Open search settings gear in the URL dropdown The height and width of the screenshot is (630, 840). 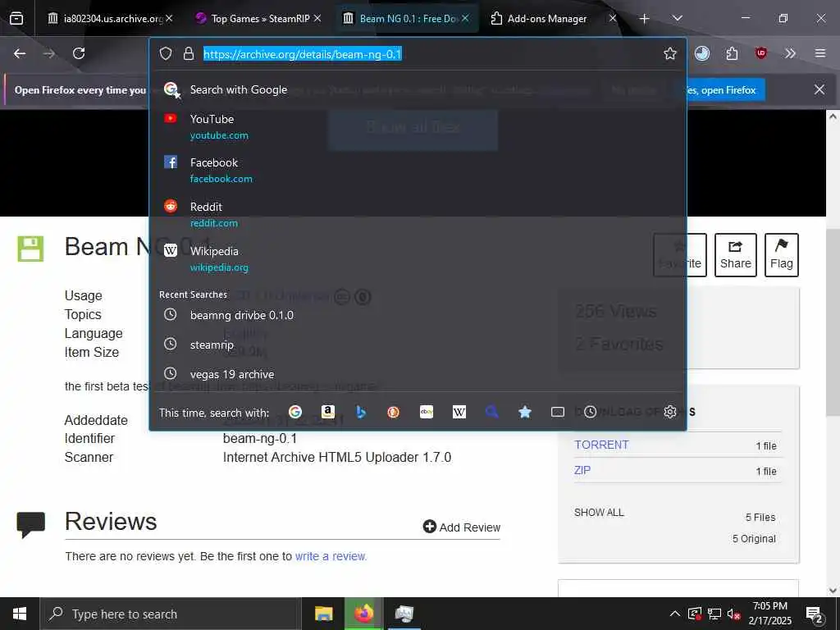[x=669, y=412]
